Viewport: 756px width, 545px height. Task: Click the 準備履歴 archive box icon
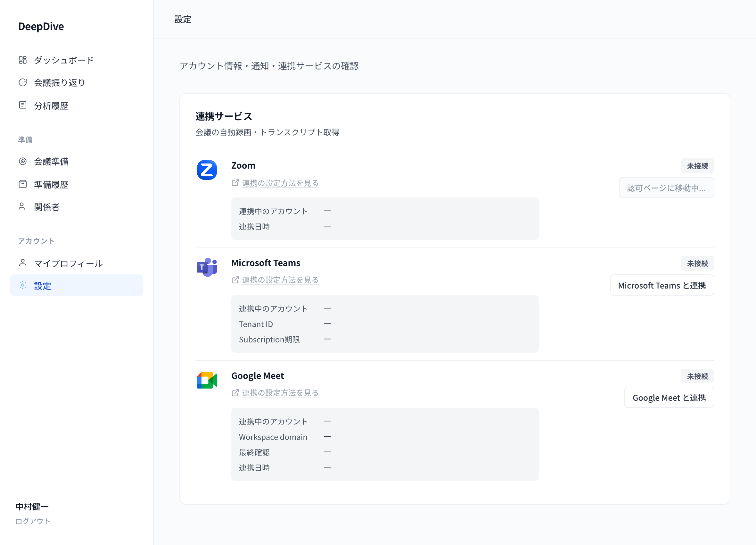(x=23, y=184)
